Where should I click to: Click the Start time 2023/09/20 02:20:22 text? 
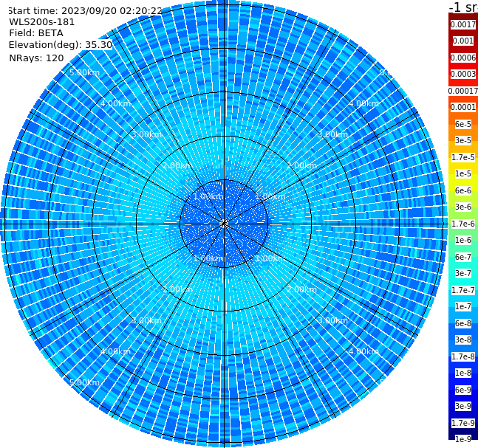(x=85, y=10)
